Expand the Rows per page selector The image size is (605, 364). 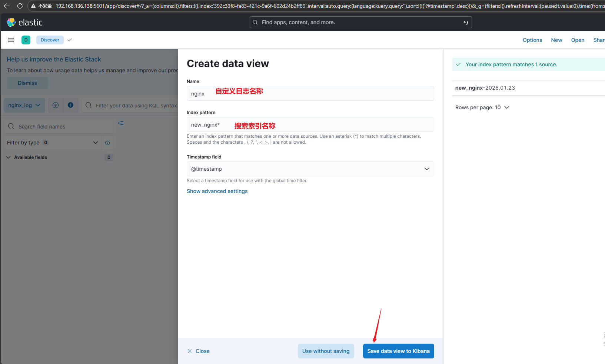pyautogui.click(x=482, y=107)
